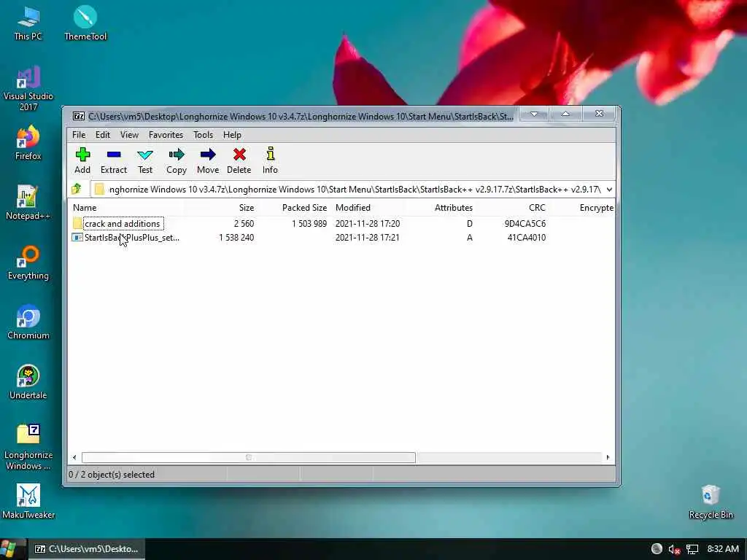This screenshot has width=747, height=560.
Task: Launch Firefox from desktop
Action: [x=28, y=143]
